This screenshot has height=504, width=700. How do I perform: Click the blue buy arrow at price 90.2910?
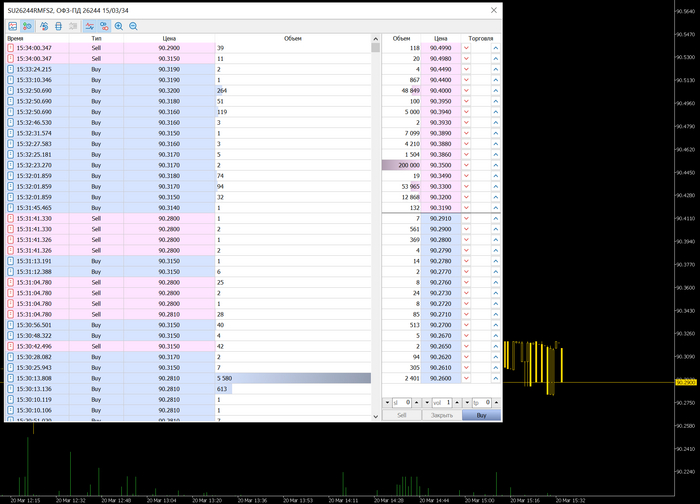coord(496,218)
